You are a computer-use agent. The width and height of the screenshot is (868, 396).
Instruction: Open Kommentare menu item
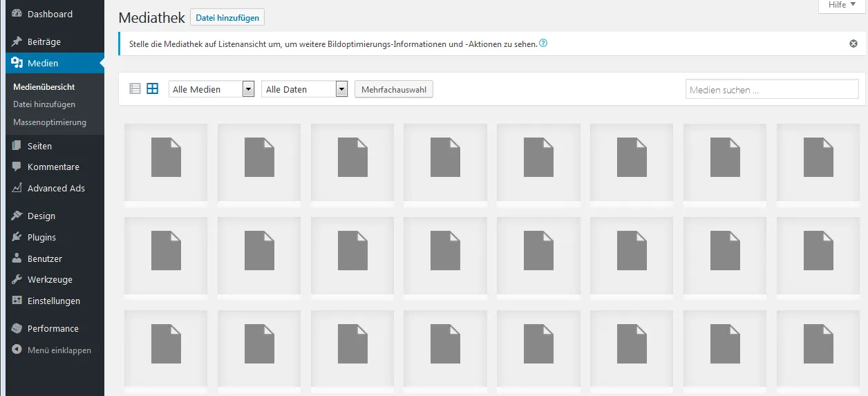(52, 167)
